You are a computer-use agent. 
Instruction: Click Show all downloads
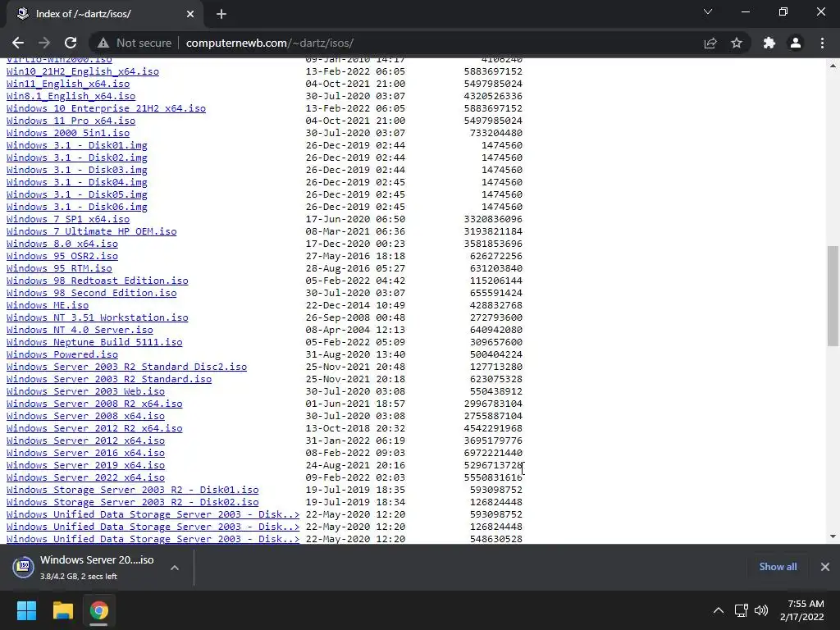pos(778,567)
